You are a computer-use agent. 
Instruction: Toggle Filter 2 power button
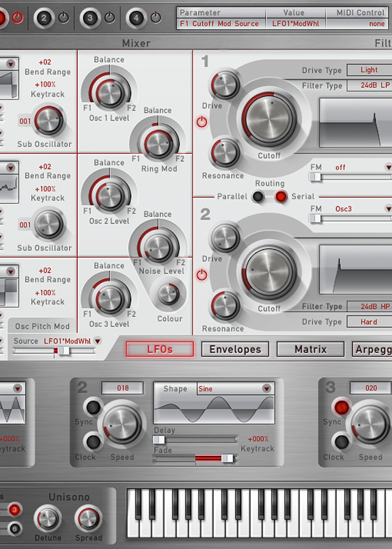tap(201, 275)
